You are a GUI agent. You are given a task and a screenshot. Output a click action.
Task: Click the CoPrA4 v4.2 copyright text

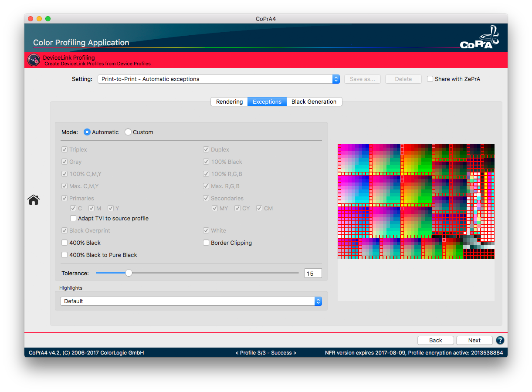[86, 353]
